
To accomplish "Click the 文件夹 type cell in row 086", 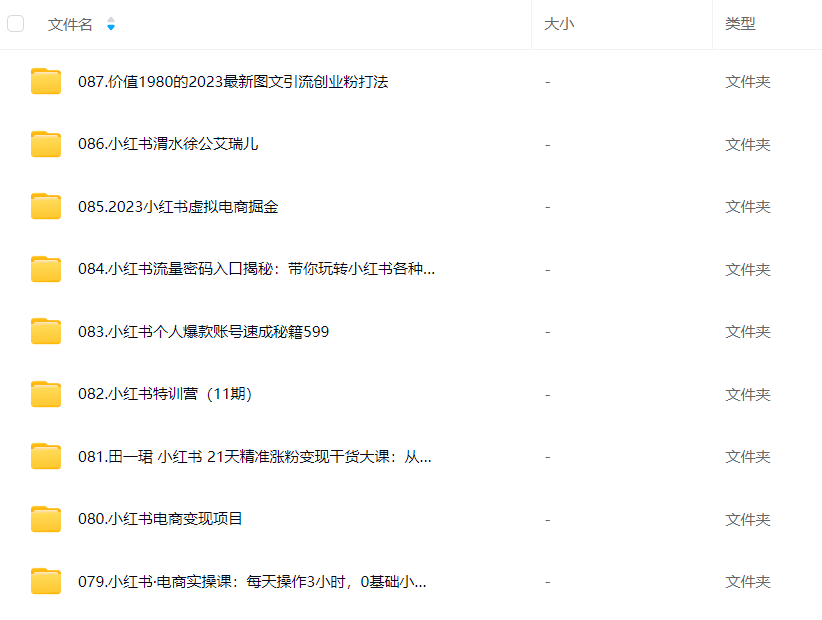I will [748, 145].
